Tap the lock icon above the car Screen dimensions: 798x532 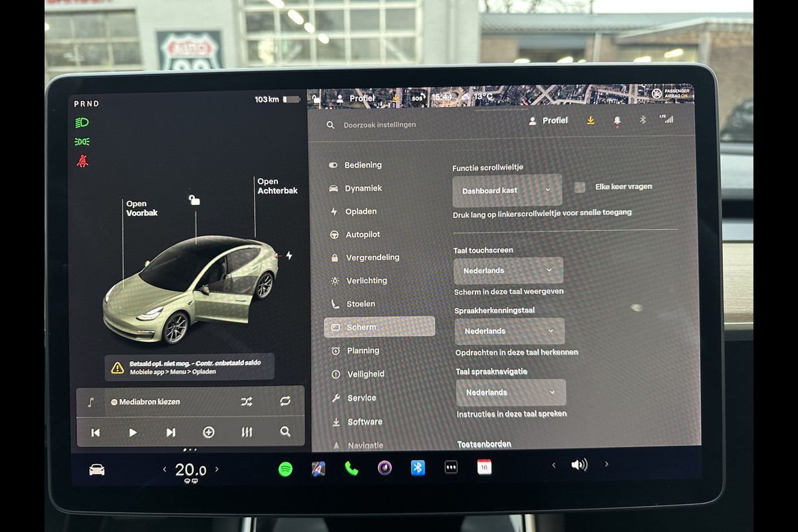tap(194, 199)
